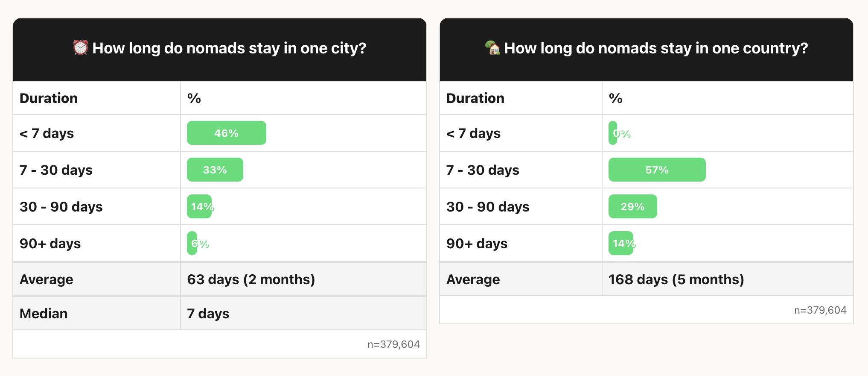The height and width of the screenshot is (376, 868).
Task: Click the 46% green bar in city table
Action: click(226, 133)
